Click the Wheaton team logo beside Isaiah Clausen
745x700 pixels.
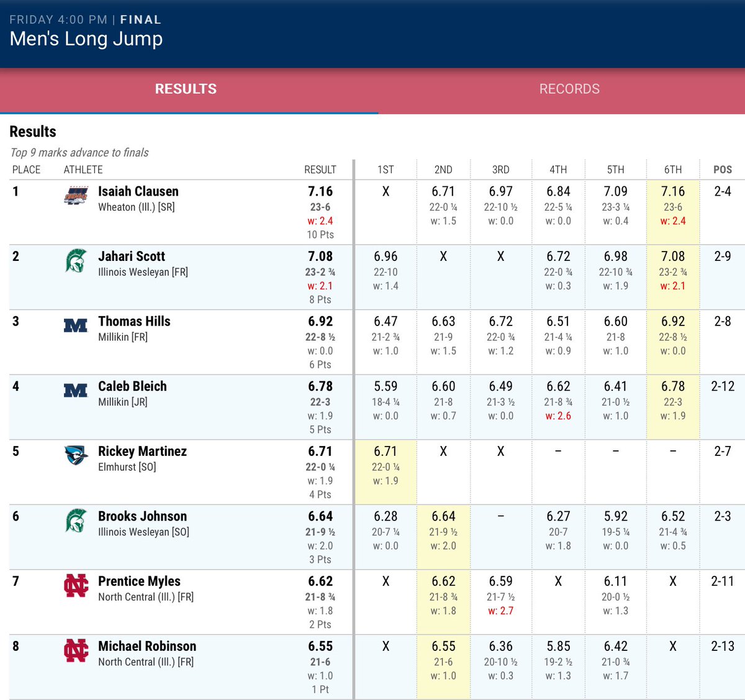[x=76, y=196]
